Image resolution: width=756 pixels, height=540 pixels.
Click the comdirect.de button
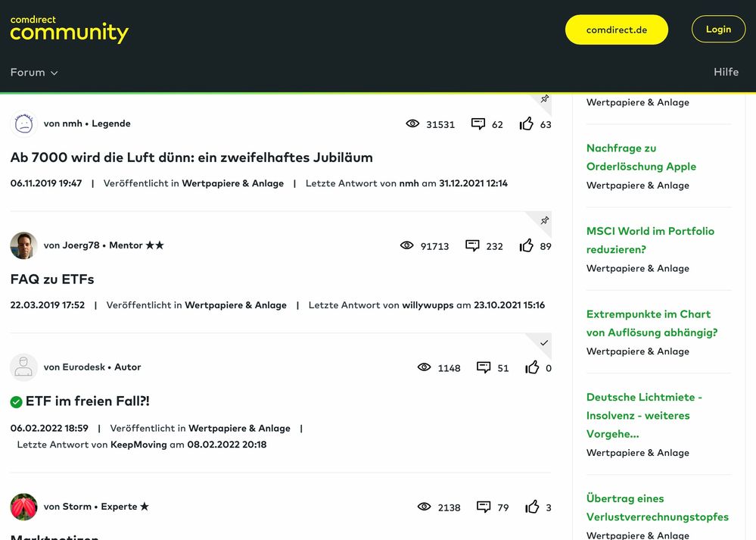(x=616, y=30)
